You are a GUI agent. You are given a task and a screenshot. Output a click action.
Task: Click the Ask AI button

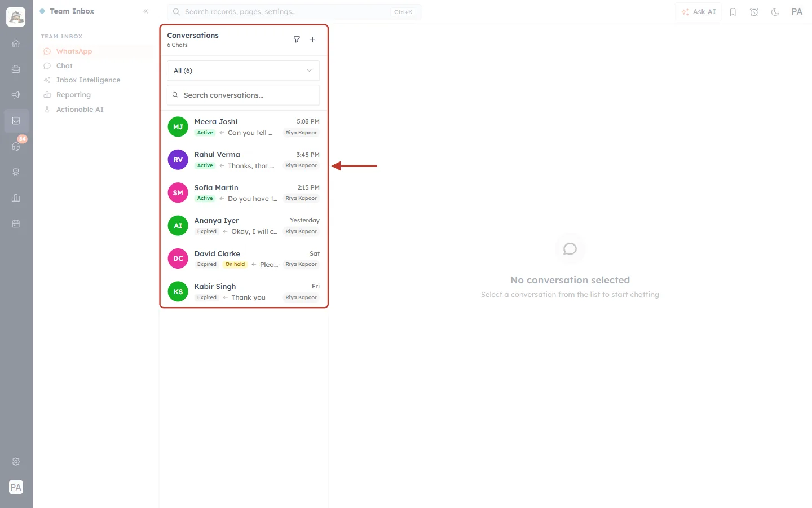(x=698, y=12)
